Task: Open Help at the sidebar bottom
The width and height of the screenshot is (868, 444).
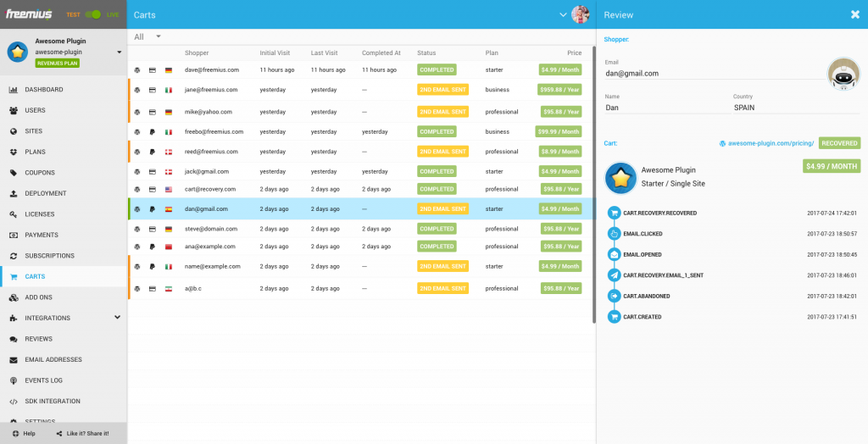Action: (24, 434)
